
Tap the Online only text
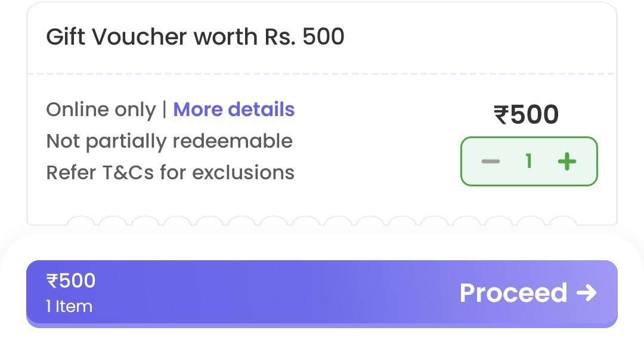[x=101, y=110]
